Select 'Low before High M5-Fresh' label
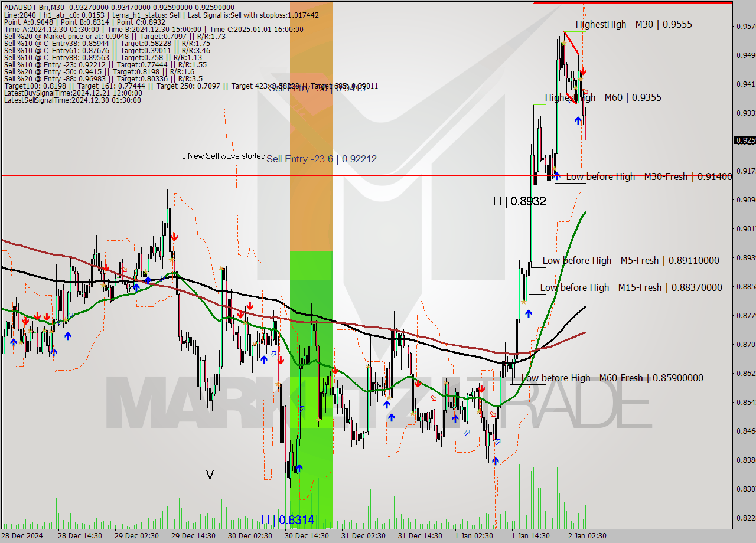 [x=631, y=260]
